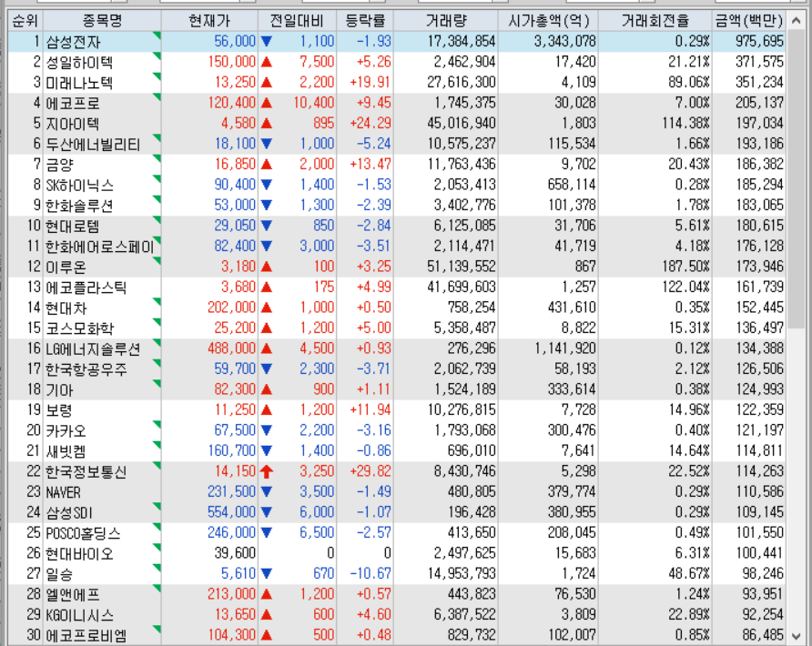
Task: Click LG에너지솔루션 price 488,000
Action: (232, 348)
